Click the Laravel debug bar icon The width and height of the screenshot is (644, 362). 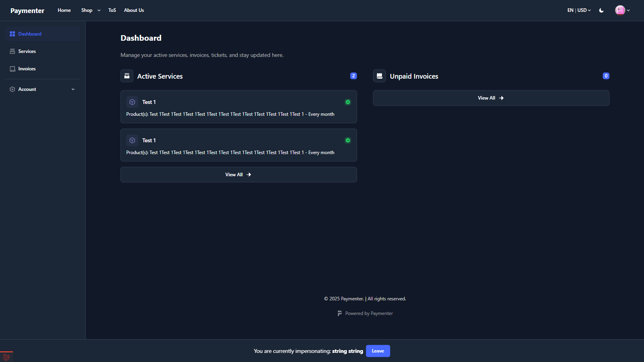[x=6, y=357]
